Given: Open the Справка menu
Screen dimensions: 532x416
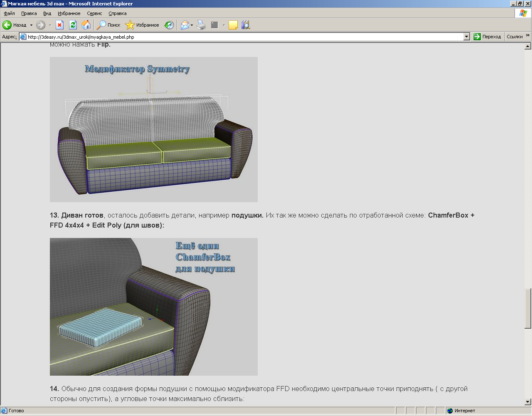Looking at the screenshot, I should click(x=118, y=13).
